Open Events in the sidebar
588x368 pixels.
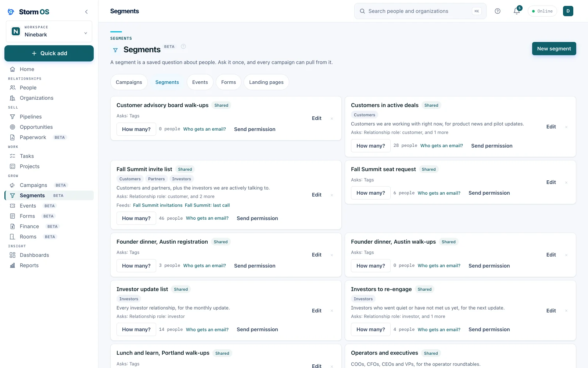pyautogui.click(x=49, y=206)
